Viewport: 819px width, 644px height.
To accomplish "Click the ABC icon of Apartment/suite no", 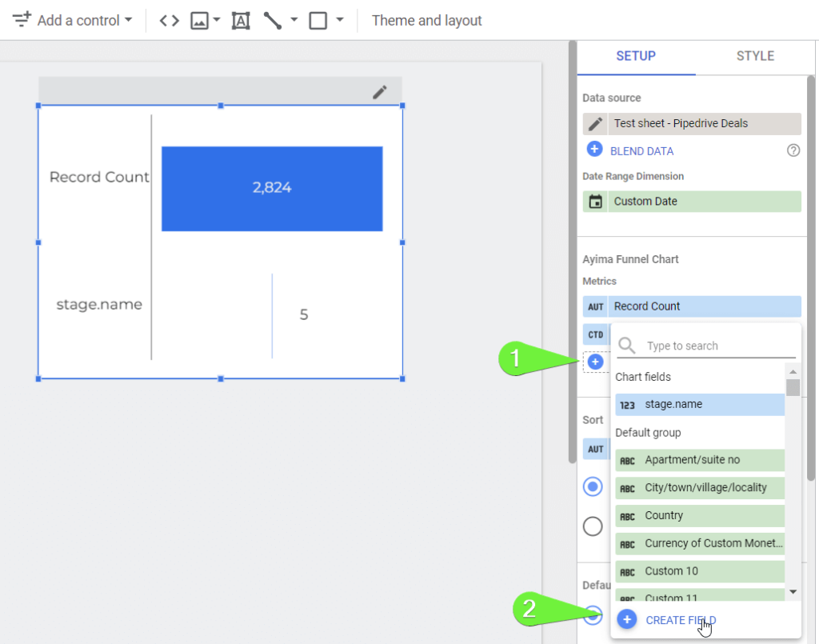I will point(627,461).
